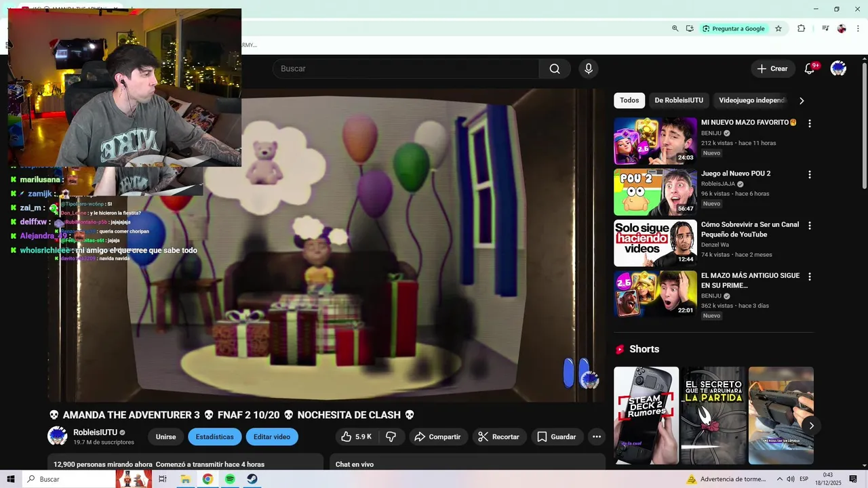This screenshot has height=488, width=868.
Task: Select Videojuego independiente filter chip
Action: [x=752, y=100]
